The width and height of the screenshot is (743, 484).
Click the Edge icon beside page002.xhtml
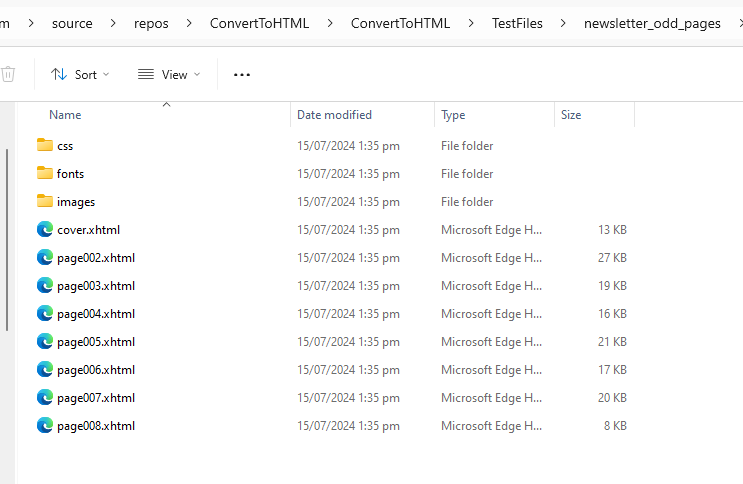(x=44, y=257)
